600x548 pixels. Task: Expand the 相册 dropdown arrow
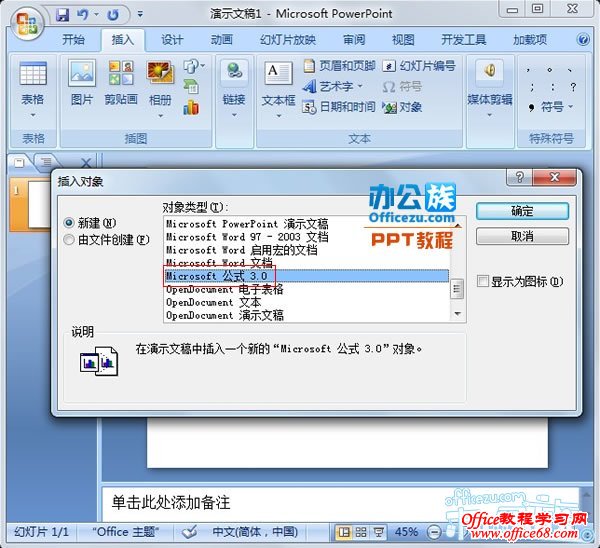coord(160,115)
